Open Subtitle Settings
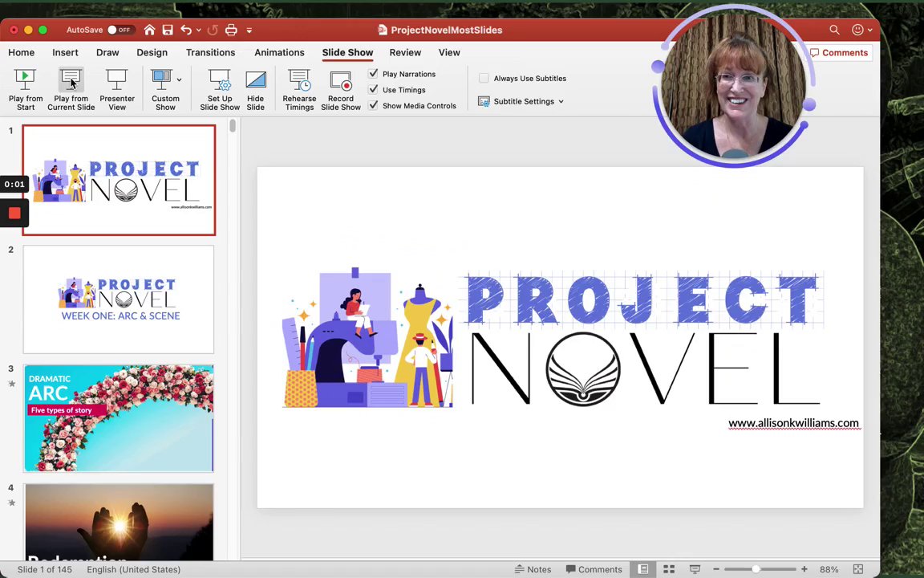924x578 pixels. (x=521, y=101)
